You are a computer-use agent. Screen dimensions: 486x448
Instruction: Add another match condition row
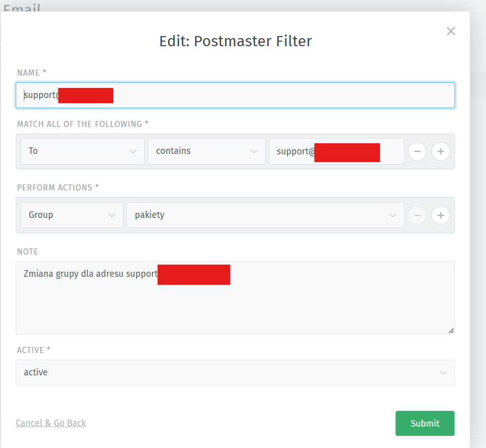click(441, 151)
